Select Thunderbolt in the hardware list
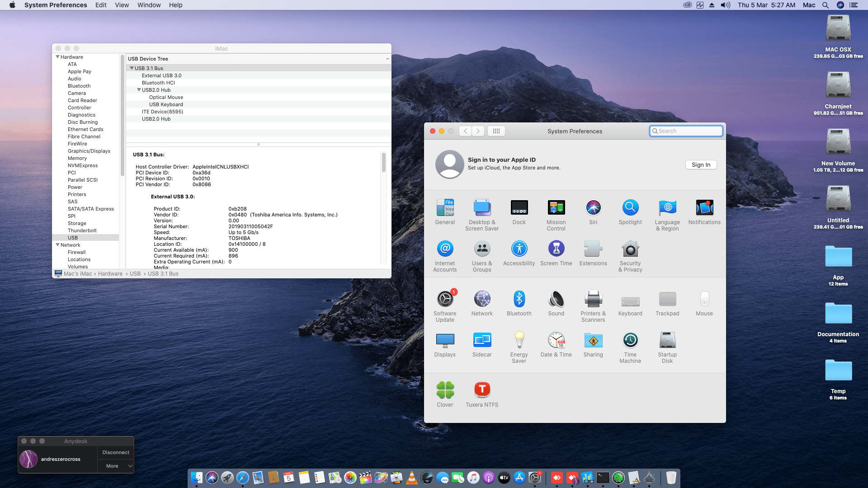The width and height of the screenshot is (868, 488). (x=82, y=230)
